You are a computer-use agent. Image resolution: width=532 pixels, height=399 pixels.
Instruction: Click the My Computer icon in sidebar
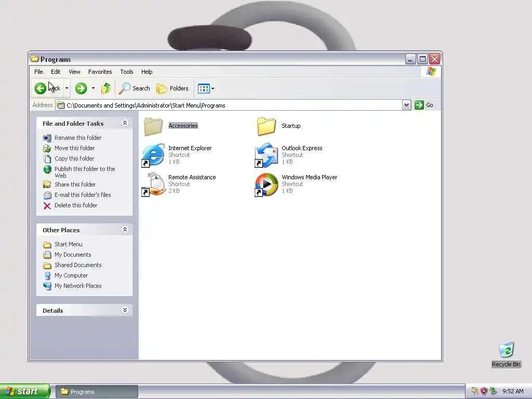click(x=47, y=276)
